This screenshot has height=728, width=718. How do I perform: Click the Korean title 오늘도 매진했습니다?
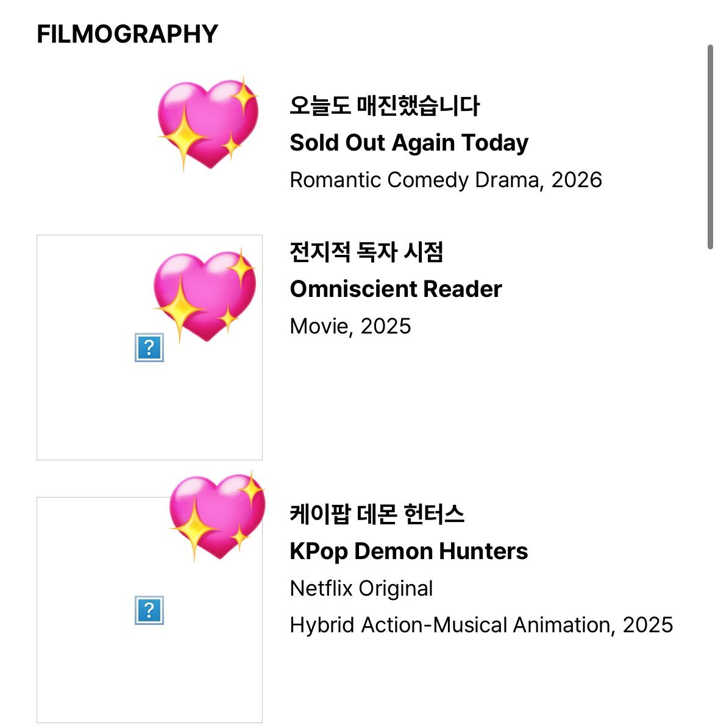(x=385, y=105)
